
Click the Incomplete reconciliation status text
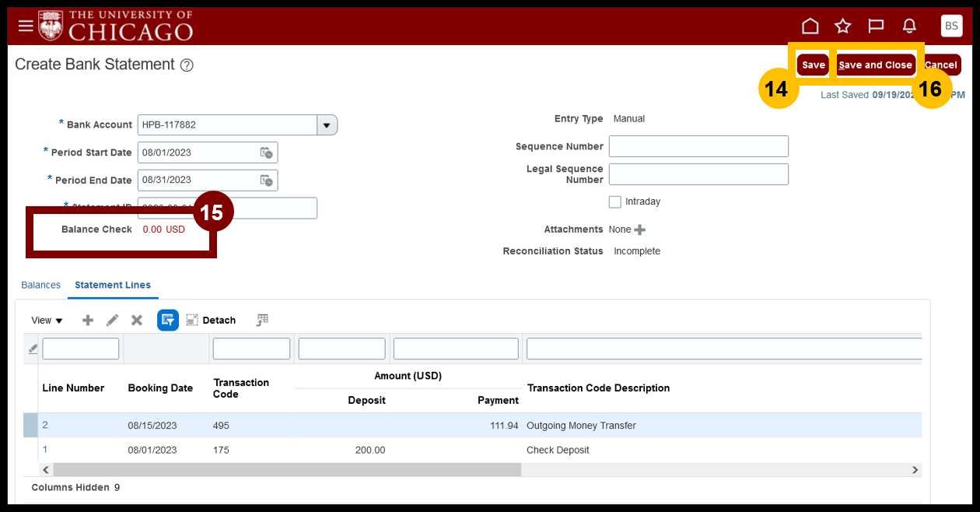[x=637, y=251]
